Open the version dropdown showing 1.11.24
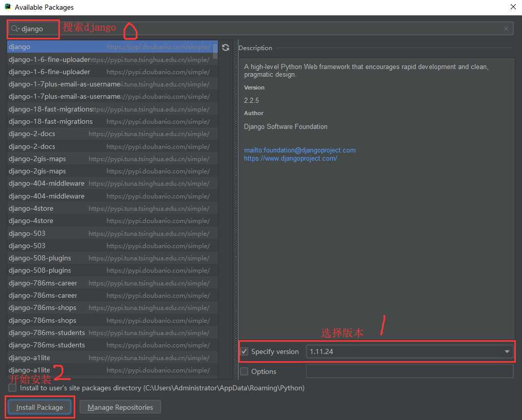The height and width of the screenshot is (420, 522). click(410, 351)
